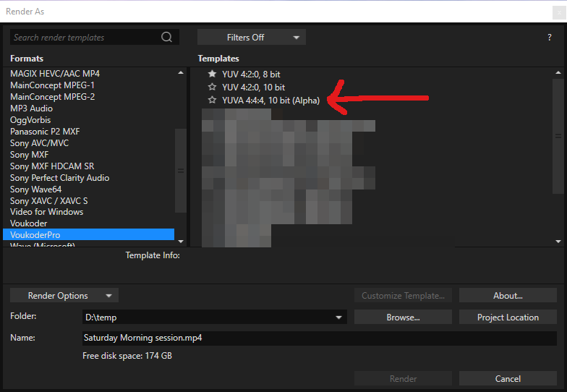Click the About... button
Viewport: 567px width, 392px height.
[x=508, y=296]
